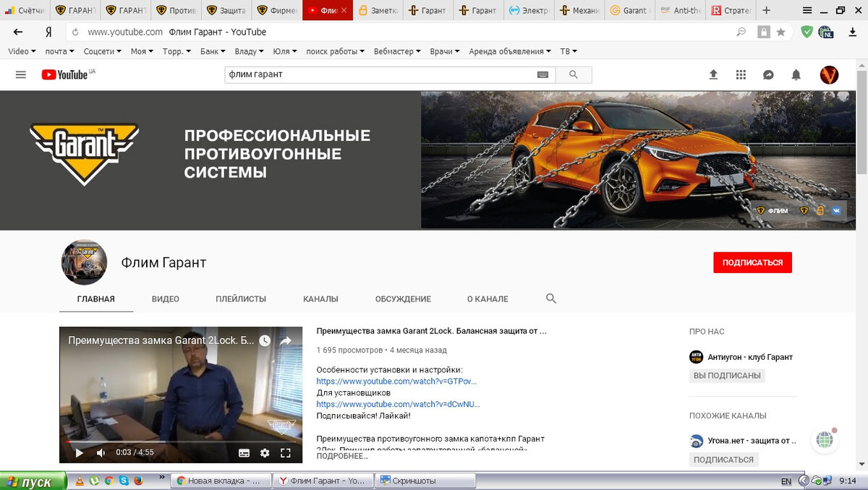Image resolution: width=868 pixels, height=490 pixels.
Task: Open the YouTube guide hamburger menu
Action: point(21,74)
